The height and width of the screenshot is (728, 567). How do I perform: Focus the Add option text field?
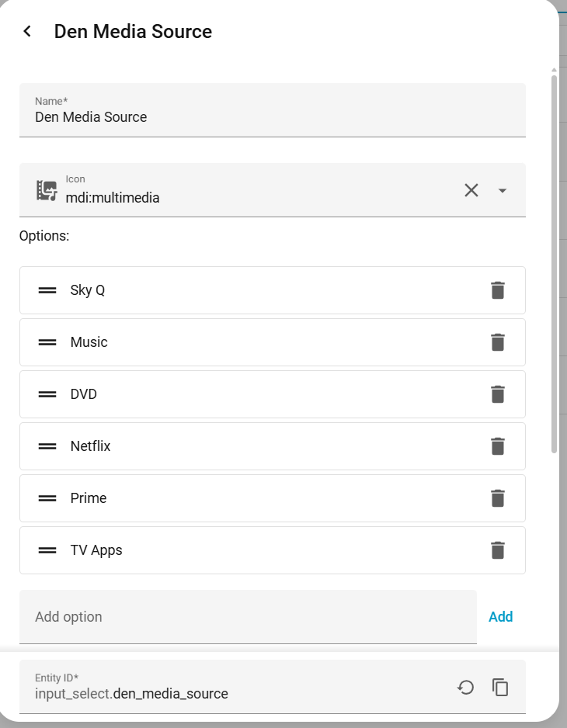247,617
